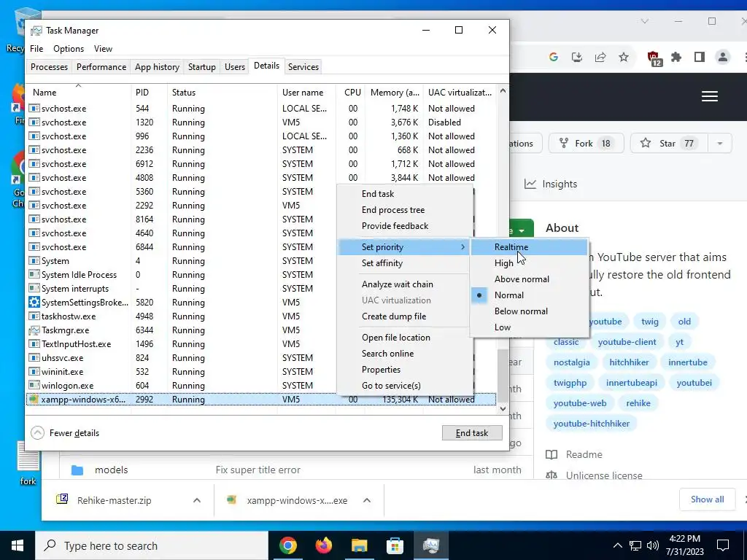Click the volume icon in system tray
Image resolution: width=747 pixels, height=560 pixels.
653,545
